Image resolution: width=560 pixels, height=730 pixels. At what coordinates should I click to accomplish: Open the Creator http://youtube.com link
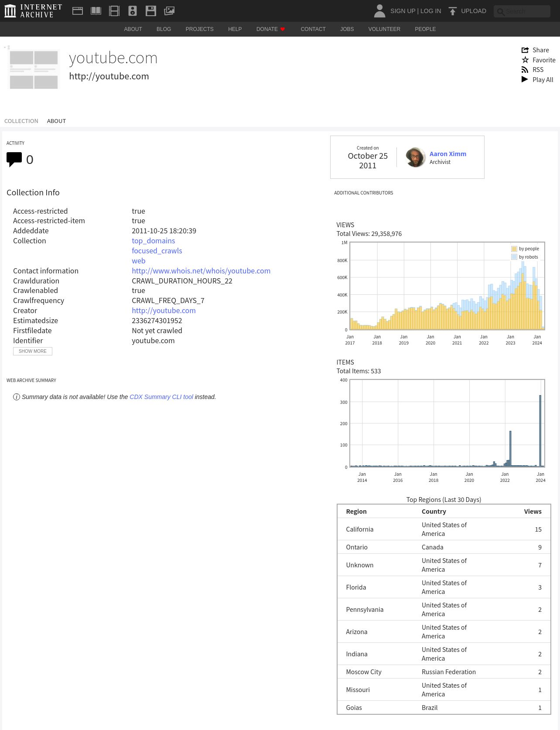(x=164, y=310)
